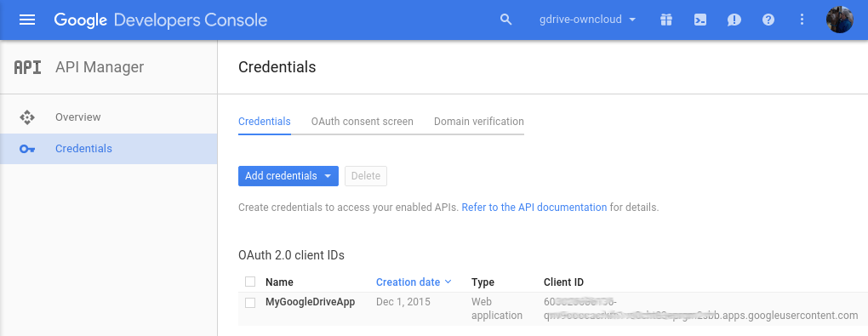The image size is (868, 336).
Task: Switch to OAuth consent screen tab
Action: (x=362, y=122)
